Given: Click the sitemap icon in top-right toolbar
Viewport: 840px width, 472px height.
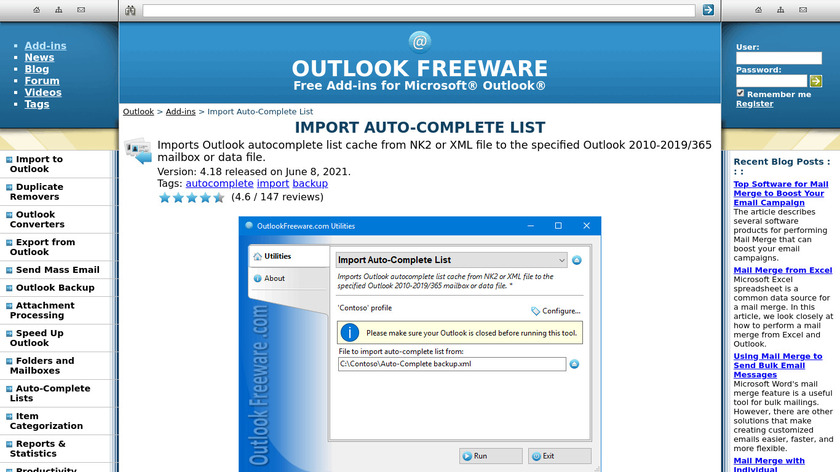Looking at the screenshot, I should pyautogui.click(x=781, y=10).
